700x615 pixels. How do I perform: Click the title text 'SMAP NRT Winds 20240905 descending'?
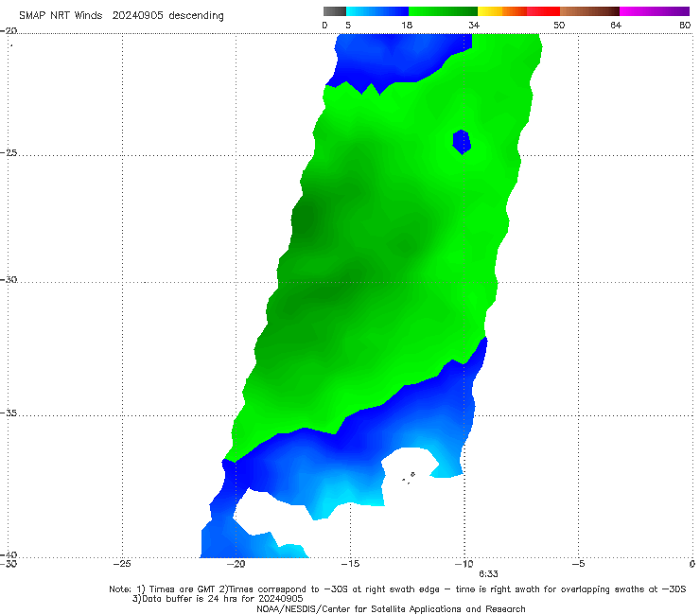pos(121,16)
